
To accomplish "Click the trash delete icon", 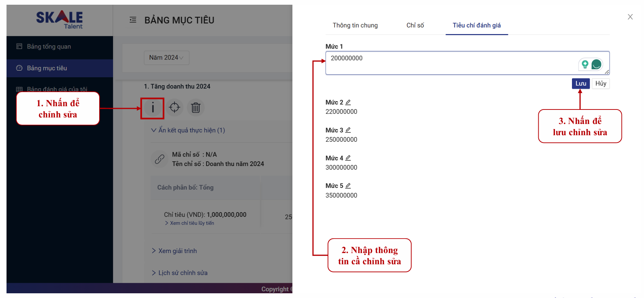I will click(195, 108).
